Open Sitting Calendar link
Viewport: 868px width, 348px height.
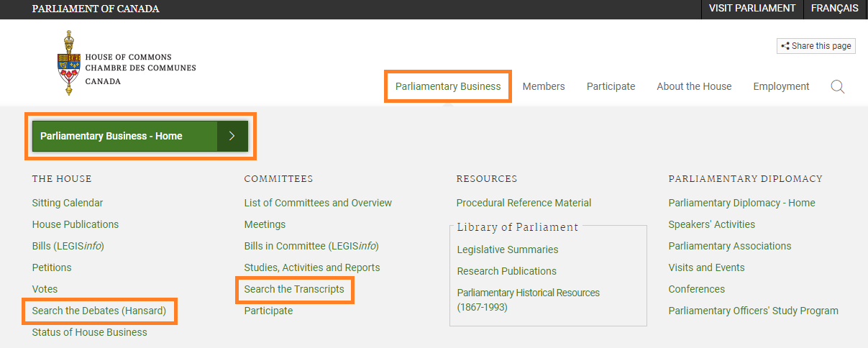pos(68,203)
